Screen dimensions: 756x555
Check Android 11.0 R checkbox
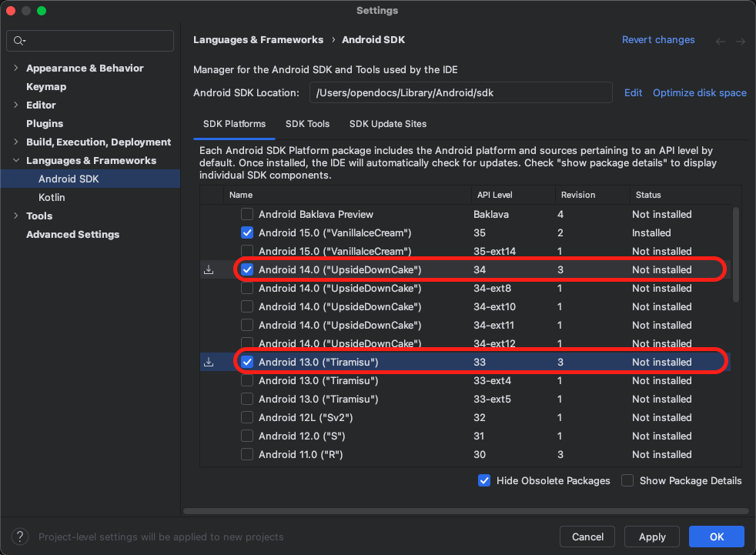(x=247, y=454)
